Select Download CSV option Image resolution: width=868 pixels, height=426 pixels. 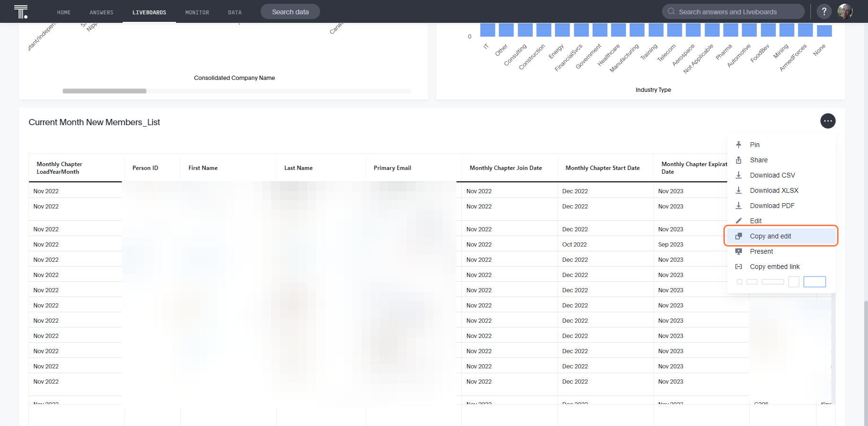pyautogui.click(x=781, y=175)
